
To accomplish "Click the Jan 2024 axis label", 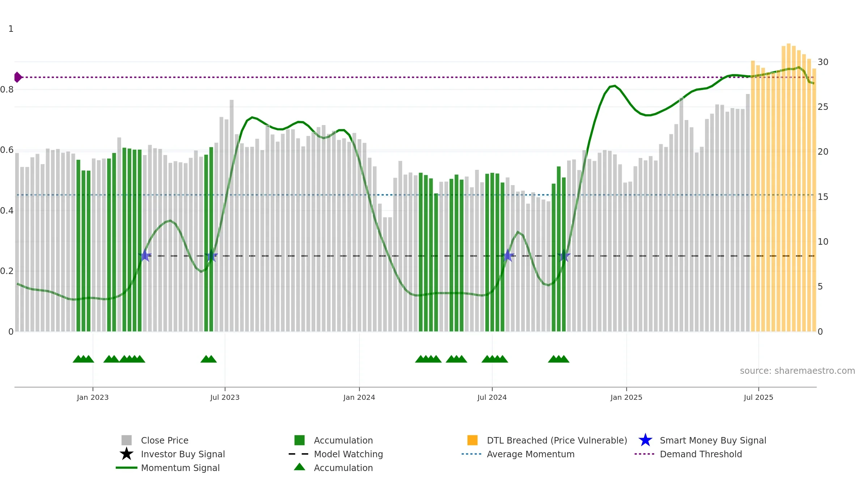I will 359,397.
